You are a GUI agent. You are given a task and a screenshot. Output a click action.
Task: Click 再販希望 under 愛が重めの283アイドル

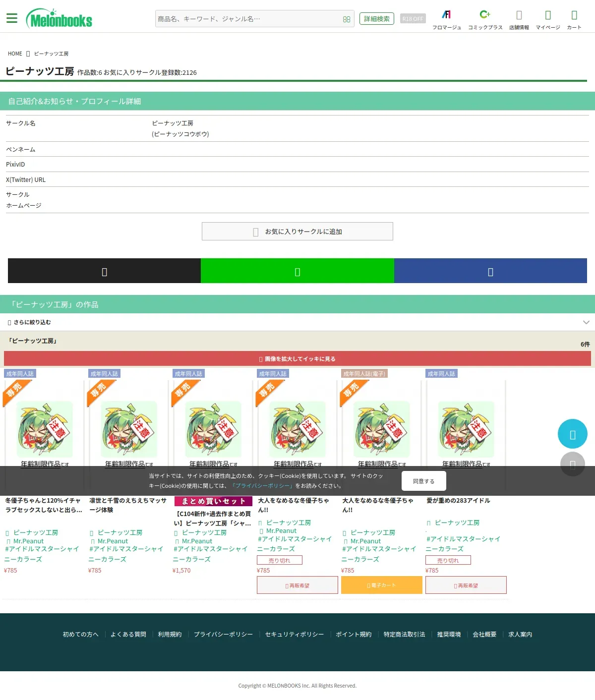[466, 585]
